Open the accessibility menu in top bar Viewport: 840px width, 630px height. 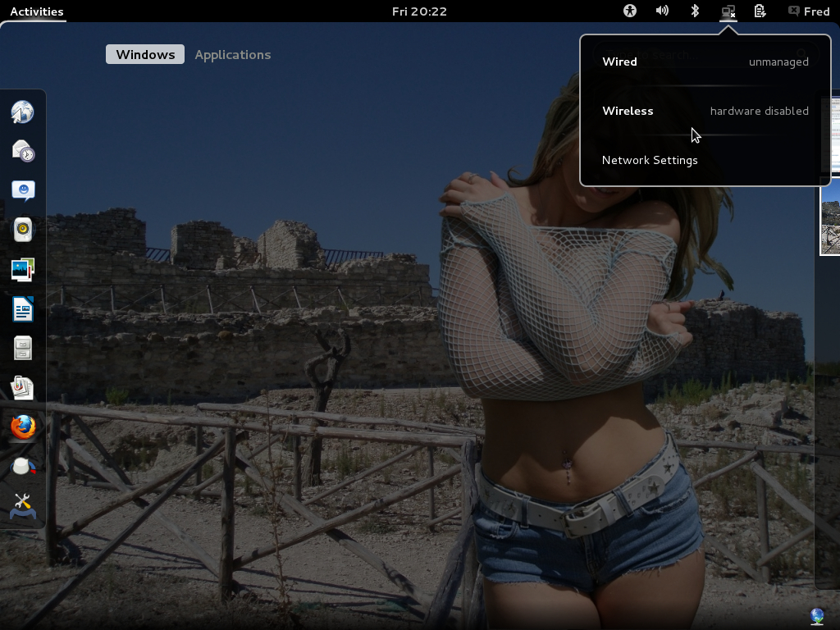coord(630,11)
